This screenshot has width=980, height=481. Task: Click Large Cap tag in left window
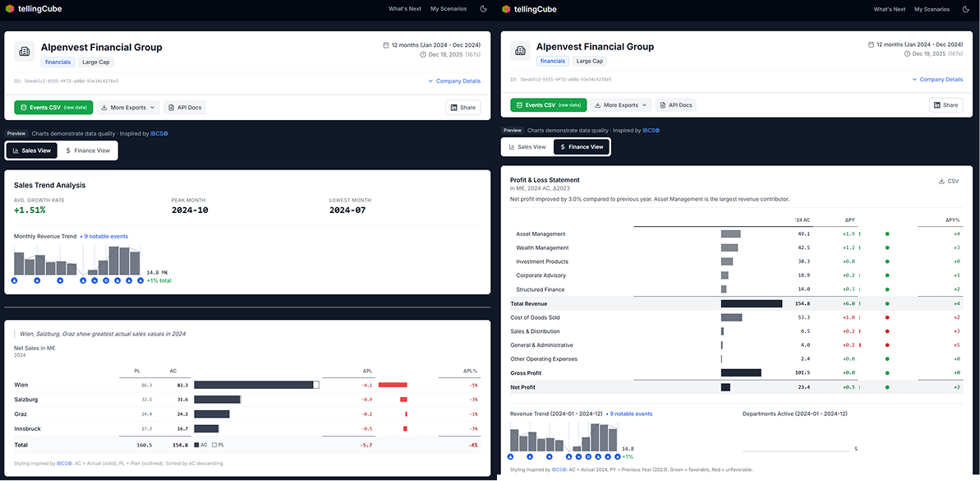pos(95,62)
